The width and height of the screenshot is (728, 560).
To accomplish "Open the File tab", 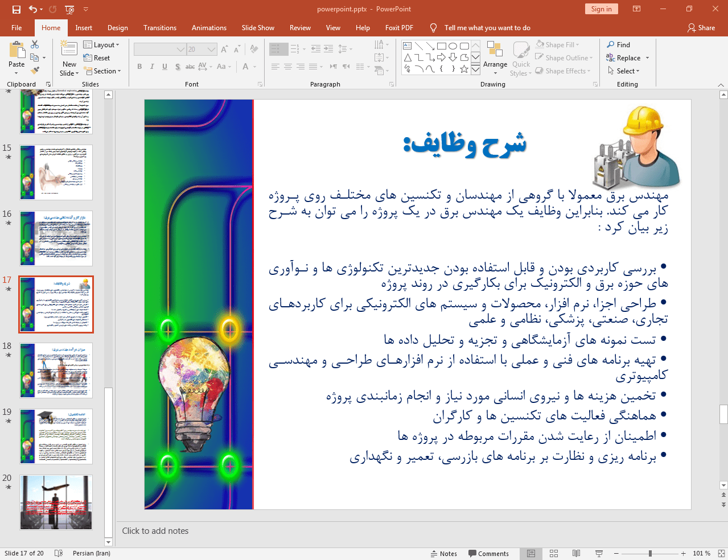I will pos(17,28).
